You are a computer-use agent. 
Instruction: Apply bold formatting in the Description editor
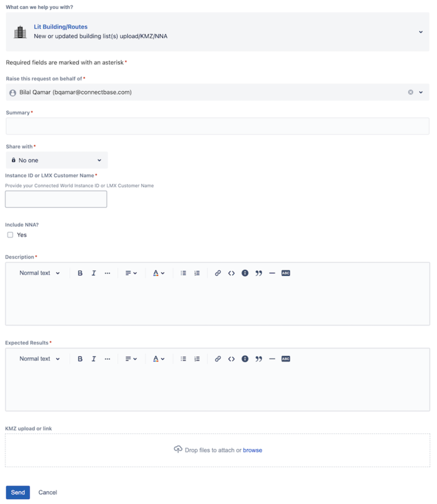(79, 273)
